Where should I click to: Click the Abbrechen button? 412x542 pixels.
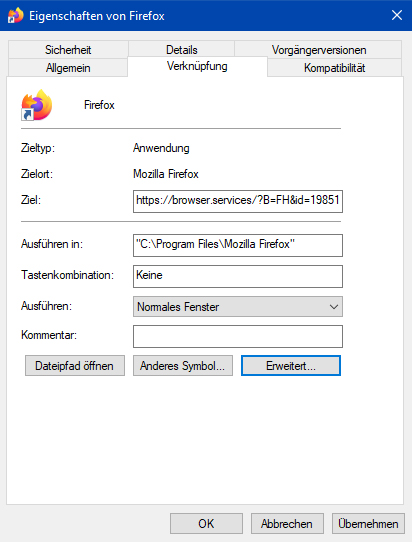pyautogui.click(x=287, y=524)
